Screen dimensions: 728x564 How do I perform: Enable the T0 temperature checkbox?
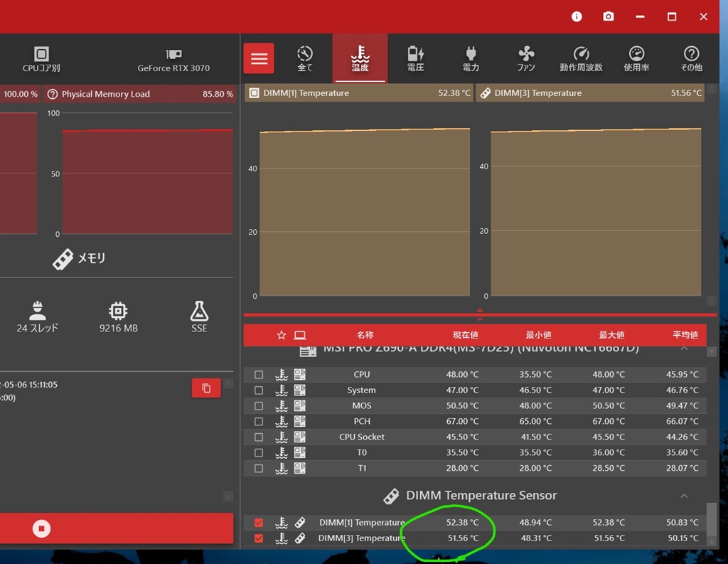[259, 452]
